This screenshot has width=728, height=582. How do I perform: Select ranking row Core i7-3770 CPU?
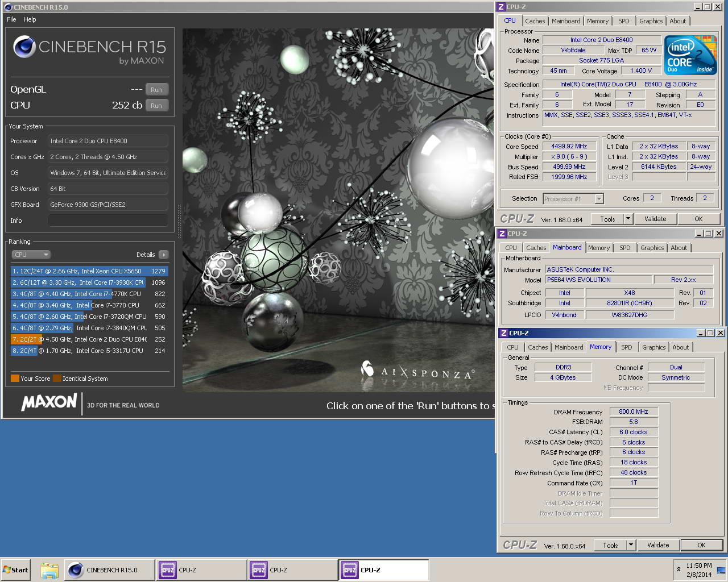89,305
